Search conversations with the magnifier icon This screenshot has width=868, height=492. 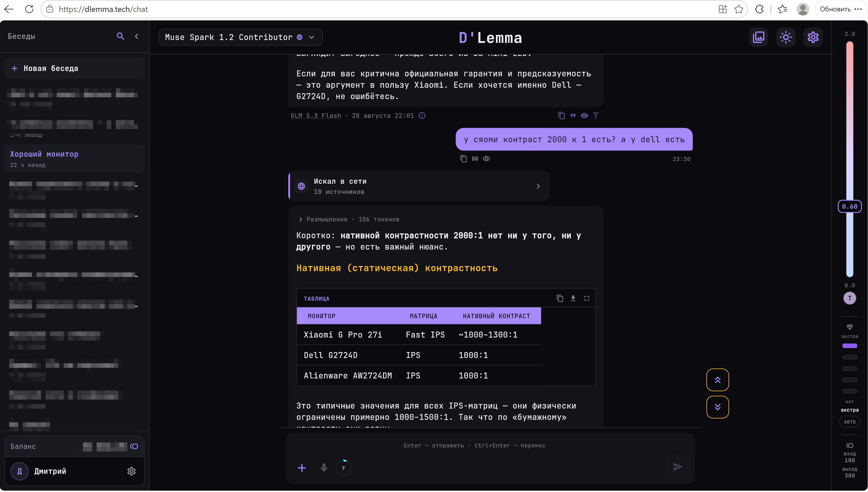tap(120, 36)
